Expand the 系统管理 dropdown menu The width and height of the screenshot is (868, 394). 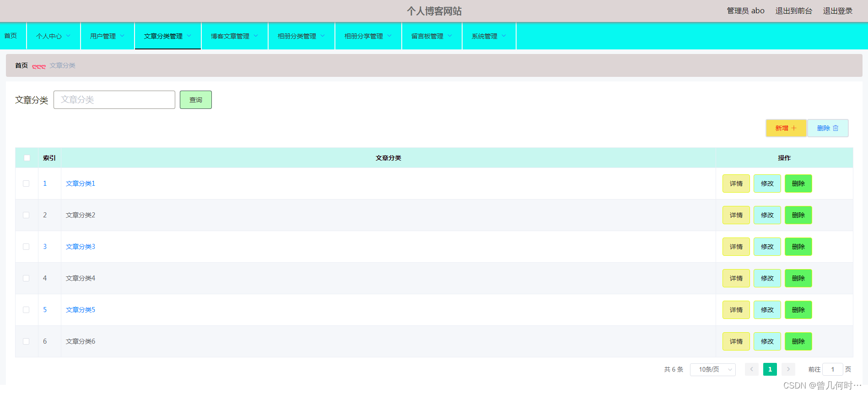point(489,36)
